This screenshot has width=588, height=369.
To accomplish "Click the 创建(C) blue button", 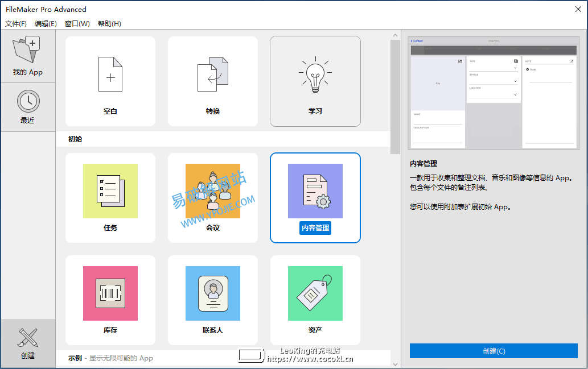I will pyautogui.click(x=494, y=351).
